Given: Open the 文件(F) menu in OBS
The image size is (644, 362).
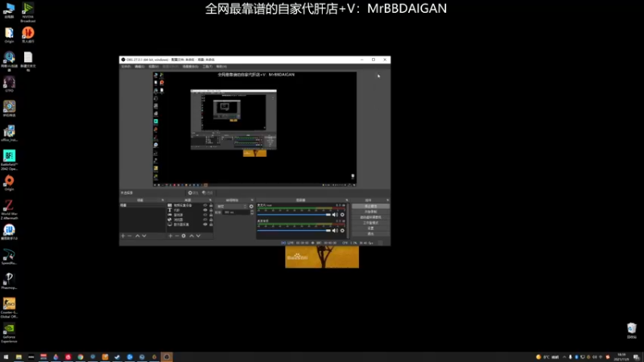Looking at the screenshot, I should tap(126, 67).
